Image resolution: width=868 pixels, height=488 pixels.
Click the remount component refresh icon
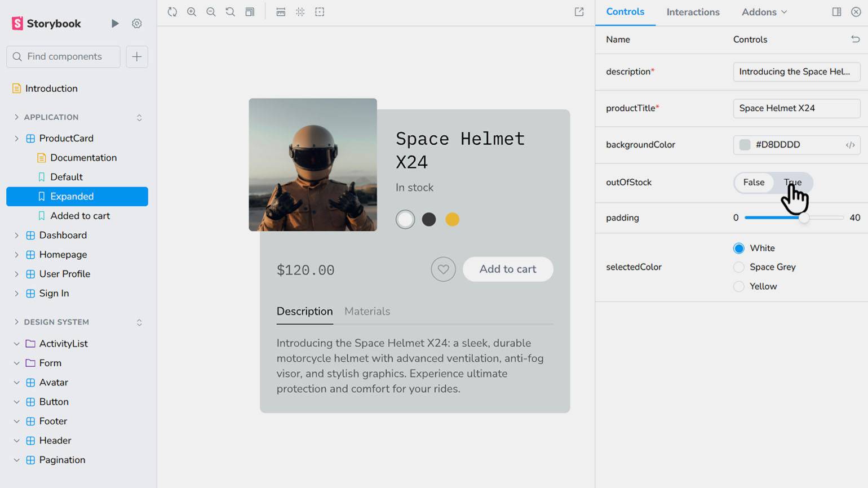click(x=172, y=12)
